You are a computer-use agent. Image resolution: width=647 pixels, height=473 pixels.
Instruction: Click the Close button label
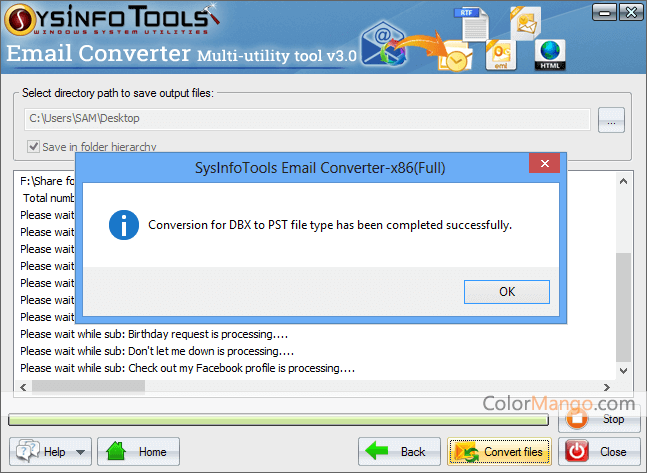[x=613, y=452]
